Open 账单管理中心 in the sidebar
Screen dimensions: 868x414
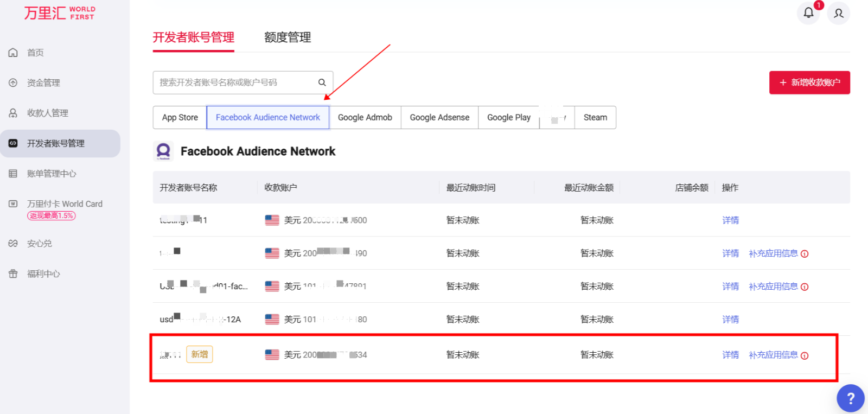click(x=52, y=174)
